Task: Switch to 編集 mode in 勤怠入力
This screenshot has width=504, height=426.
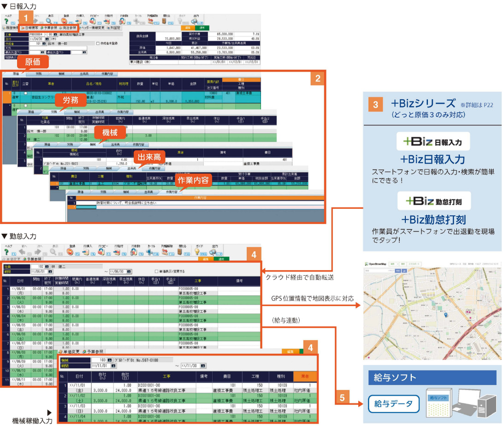Action: coord(206,259)
